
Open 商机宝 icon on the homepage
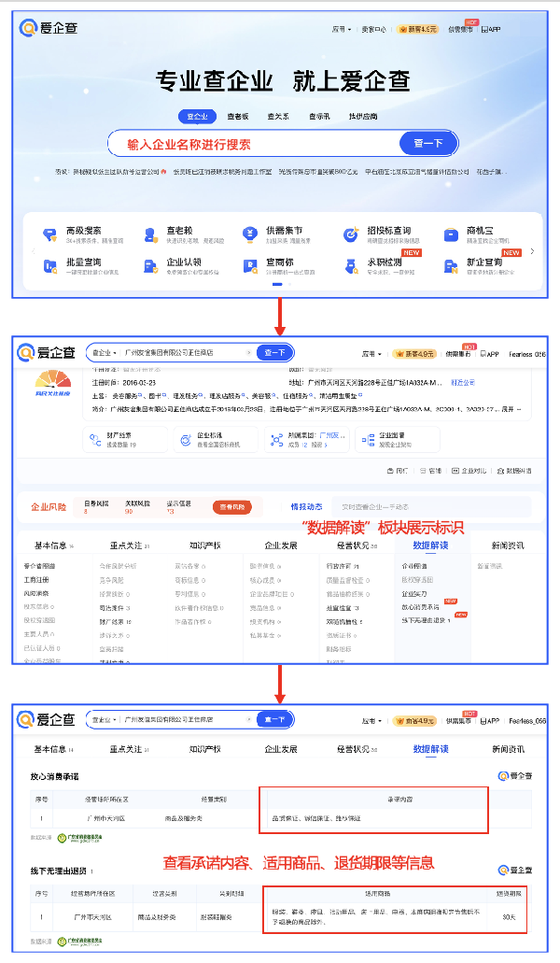pos(451,234)
